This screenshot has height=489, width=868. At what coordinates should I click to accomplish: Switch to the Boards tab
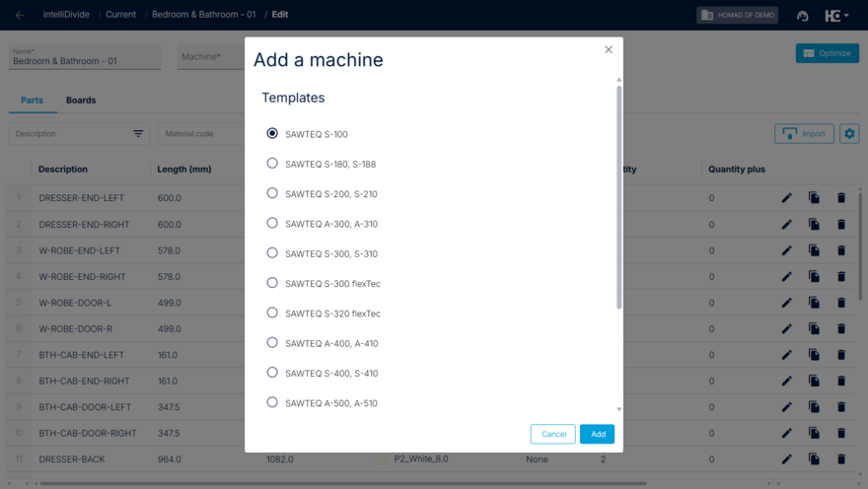(x=81, y=101)
